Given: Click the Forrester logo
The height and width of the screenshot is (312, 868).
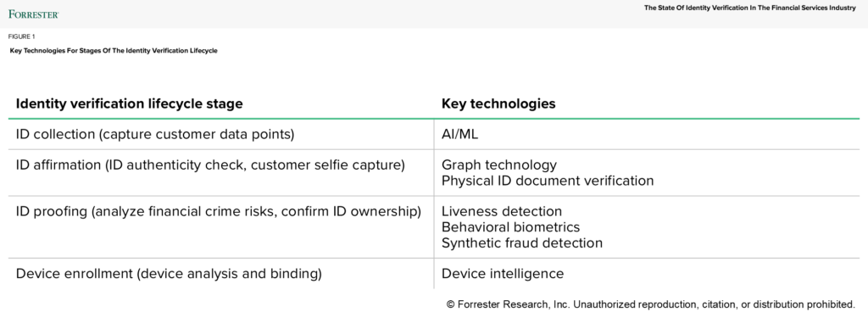Looking at the screenshot, I should (x=34, y=14).
